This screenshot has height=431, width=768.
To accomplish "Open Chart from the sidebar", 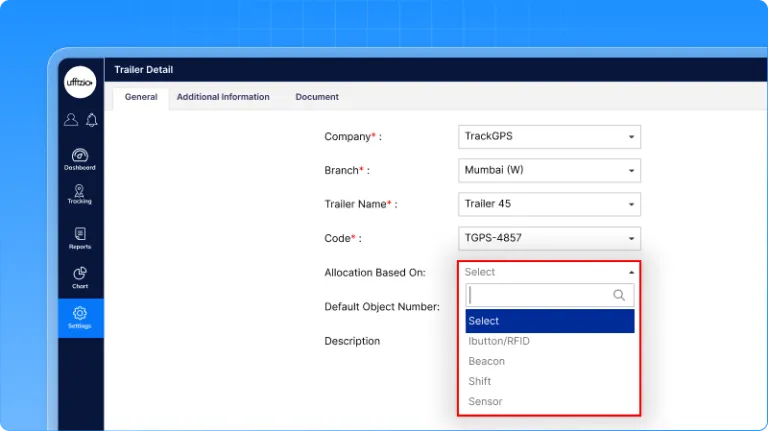I will [80, 278].
